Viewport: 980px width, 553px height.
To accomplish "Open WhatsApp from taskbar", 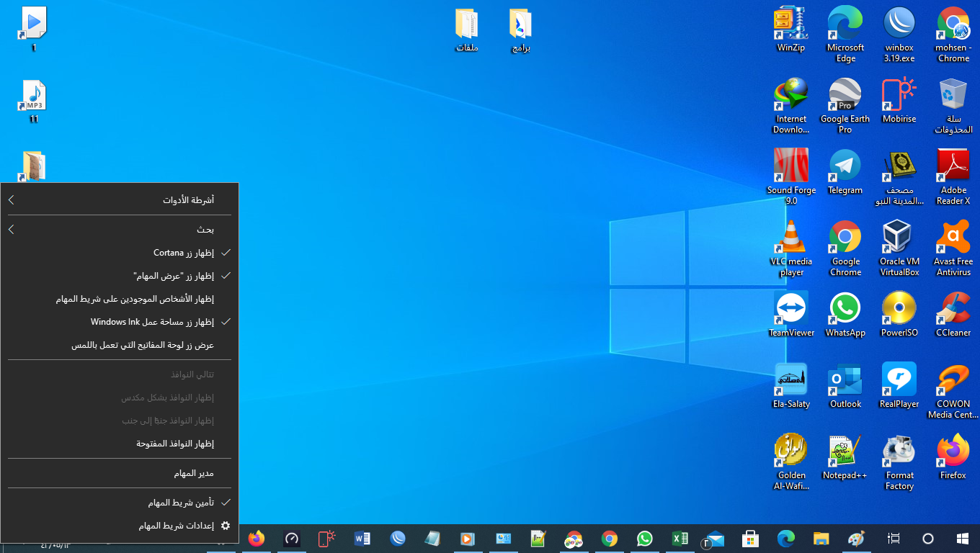I will tap(644, 539).
